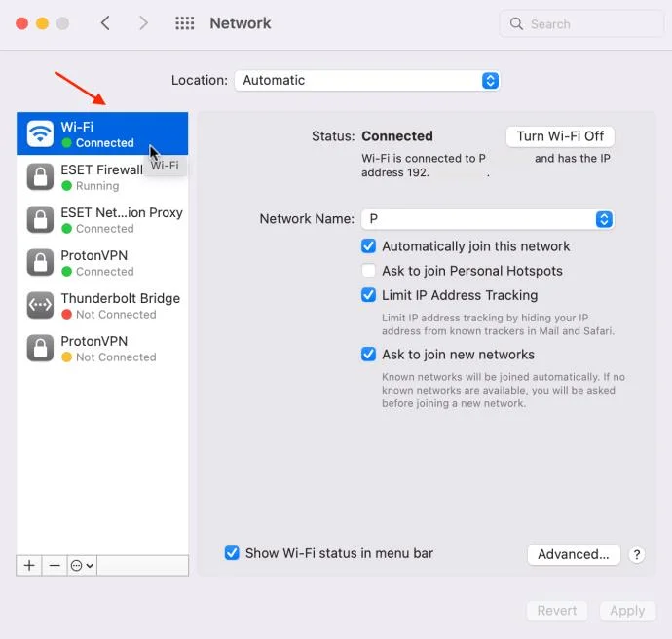The width and height of the screenshot is (672, 639).
Task: Go back with the left chevron
Action: point(105,23)
